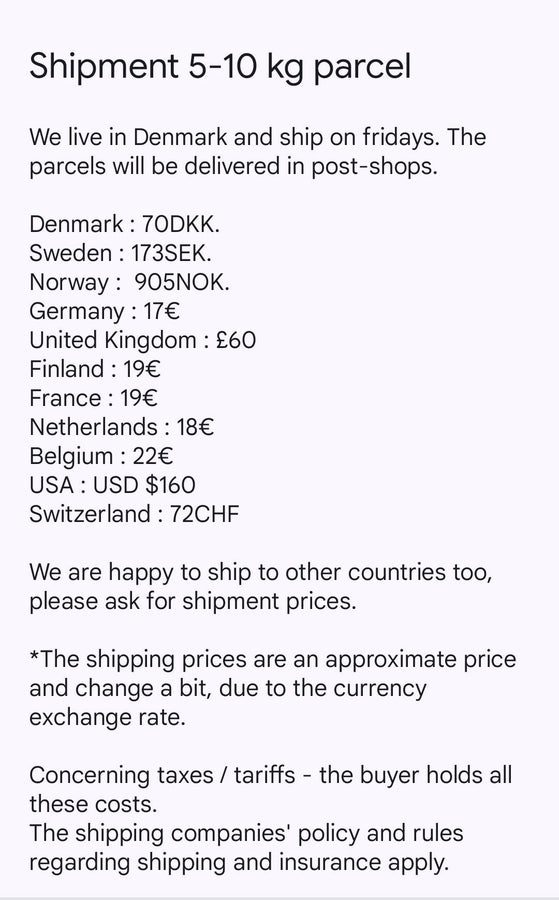Screen dimensions: 559x900
Task: Click 'regarding shipping and insurance apply' text
Action: [239, 863]
